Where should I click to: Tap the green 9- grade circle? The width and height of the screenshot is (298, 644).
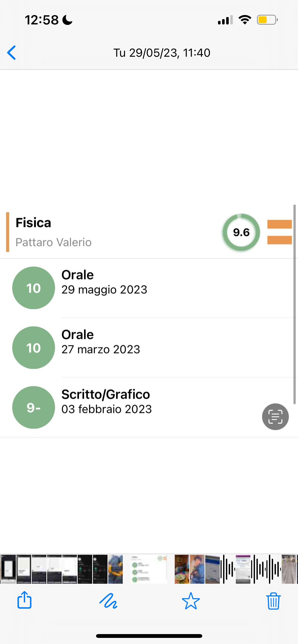34,407
